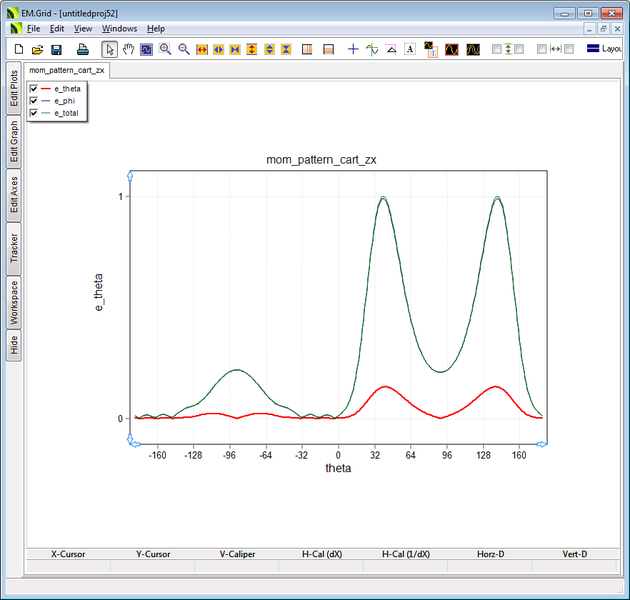Toggle the e_theta trace checkbox
This screenshot has height=600, width=630.
click(x=34, y=89)
